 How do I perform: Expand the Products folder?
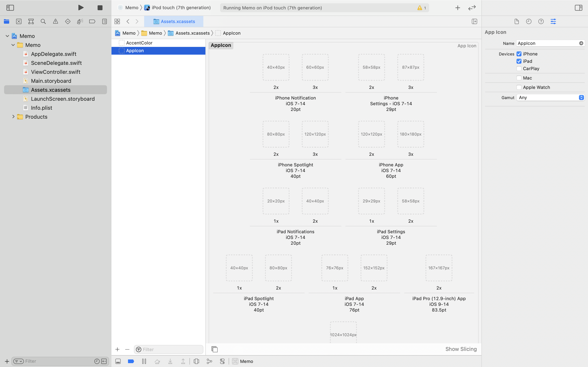coord(13,117)
